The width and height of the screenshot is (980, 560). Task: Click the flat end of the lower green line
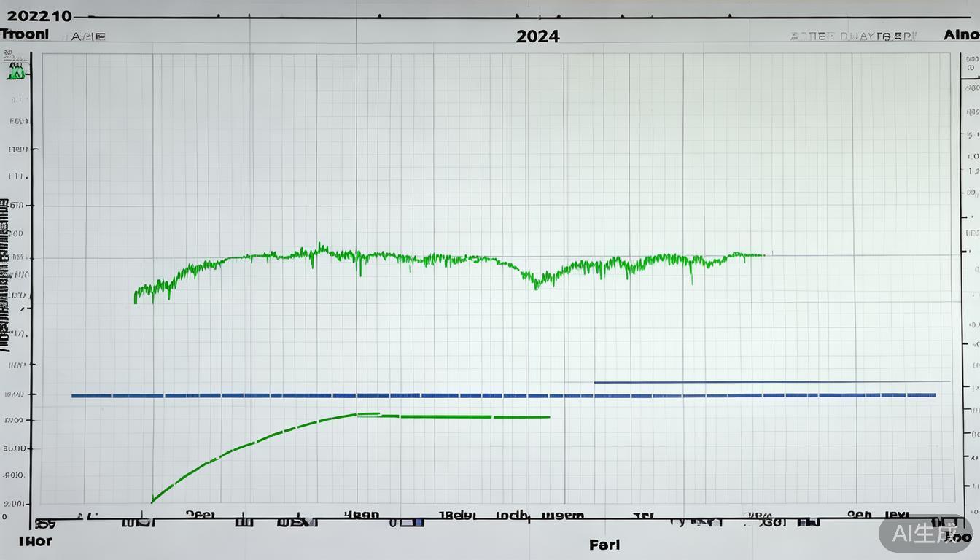(x=547, y=417)
